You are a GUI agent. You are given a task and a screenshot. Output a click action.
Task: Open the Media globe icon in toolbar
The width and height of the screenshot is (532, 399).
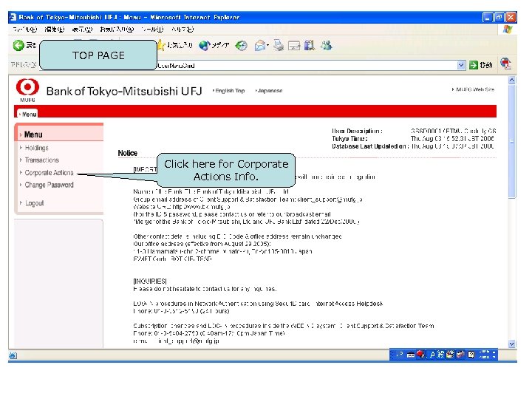(204, 46)
